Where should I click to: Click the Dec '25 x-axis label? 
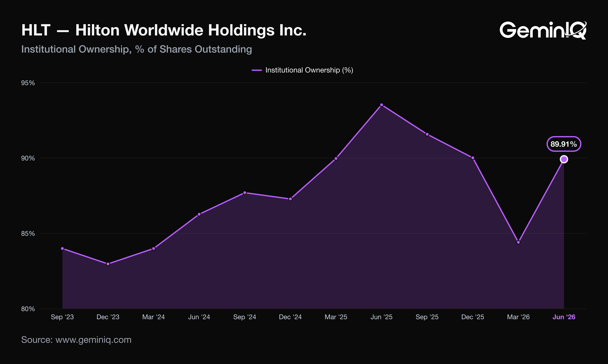coord(473,317)
